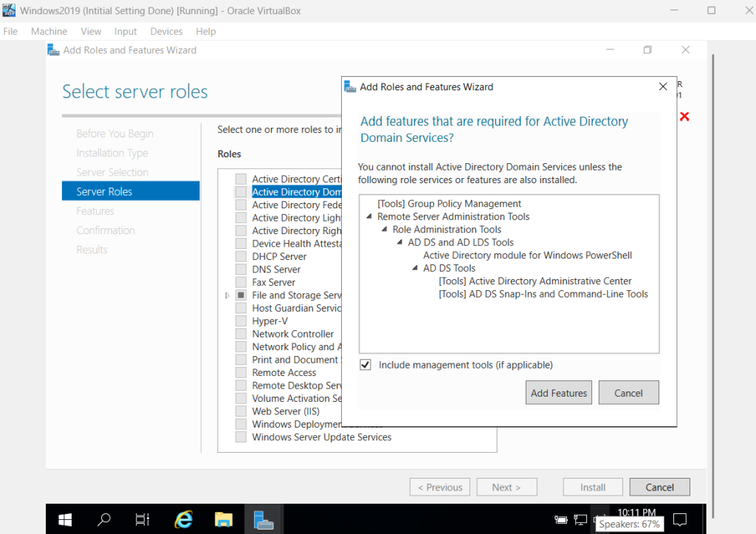Check the Network Controller checkbox
Viewport: 756px width, 534px height.
click(241, 334)
